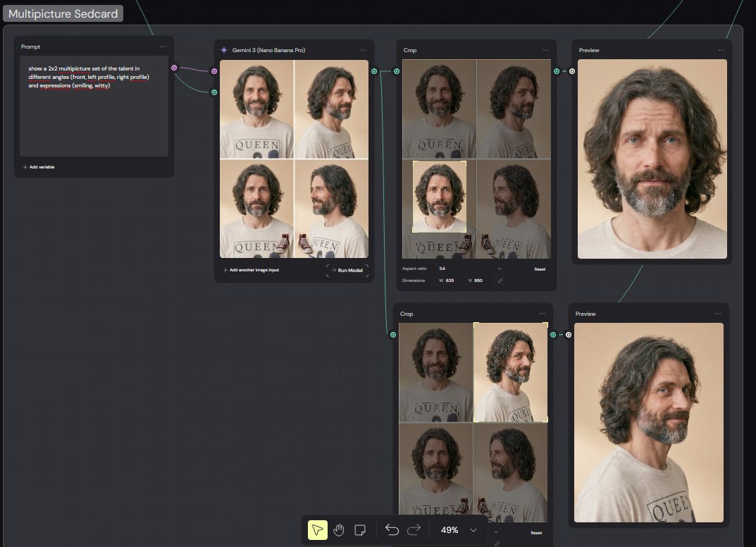Click the lower Crop node output port

click(553, 335)
